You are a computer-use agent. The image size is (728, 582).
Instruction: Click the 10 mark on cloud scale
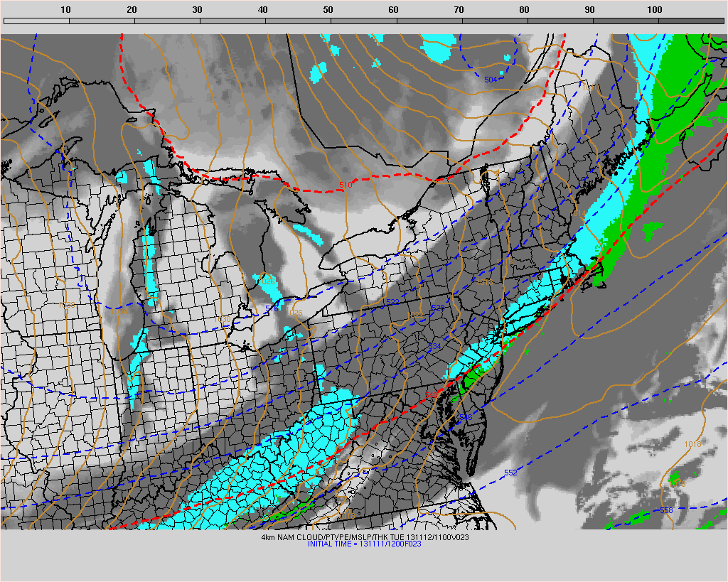coord(65,10)
